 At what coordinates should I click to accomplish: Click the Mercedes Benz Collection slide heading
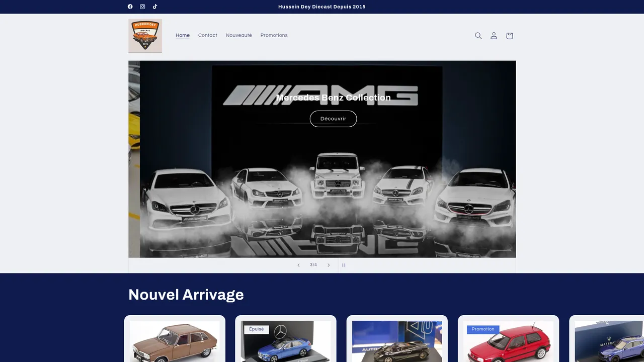(x=333, y=98)
